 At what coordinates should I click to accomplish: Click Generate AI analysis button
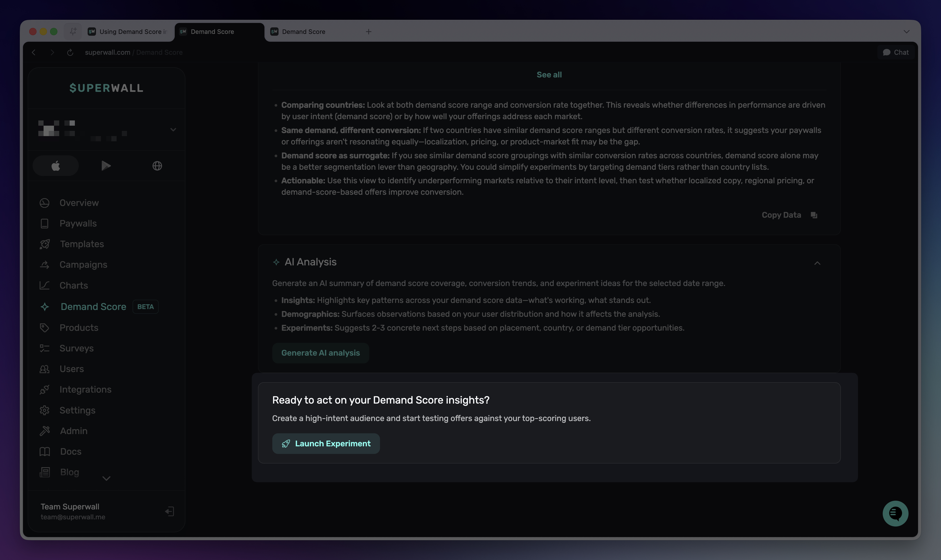[x=321, y=353]
